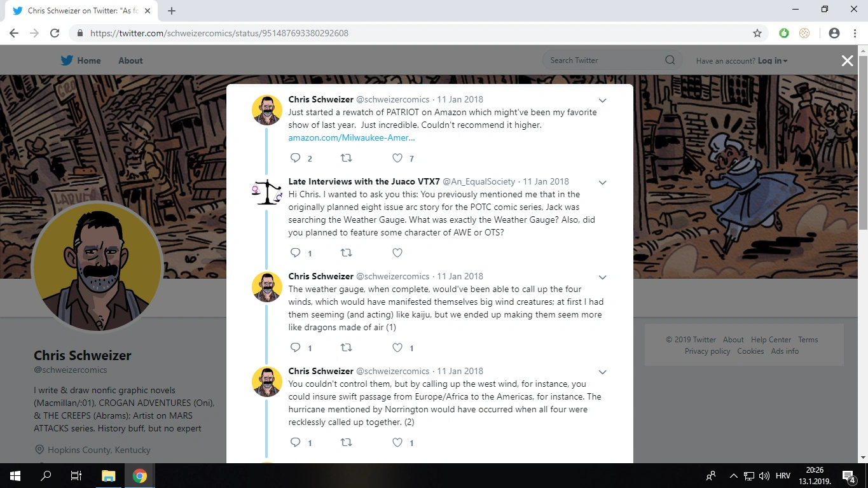Retweet the weather gauge dragons tweet

coord(347,347)
